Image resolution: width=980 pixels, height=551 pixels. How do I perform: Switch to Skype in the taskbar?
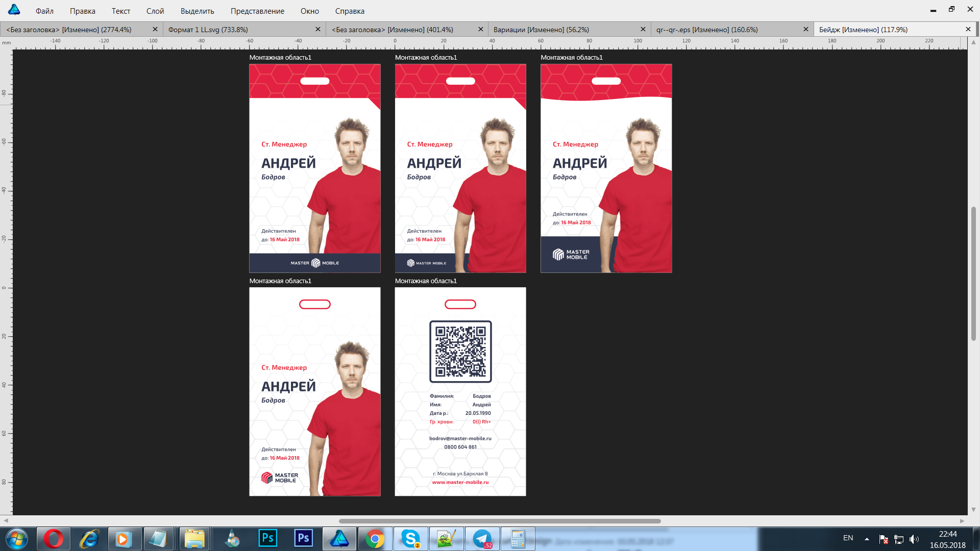(x=410, y=539)
